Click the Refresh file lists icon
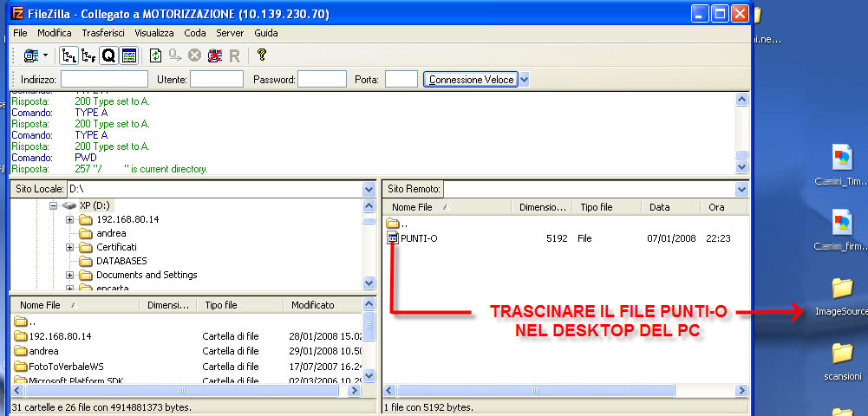Viewport: 868px width, 416px height. click(x=155, y=55)
